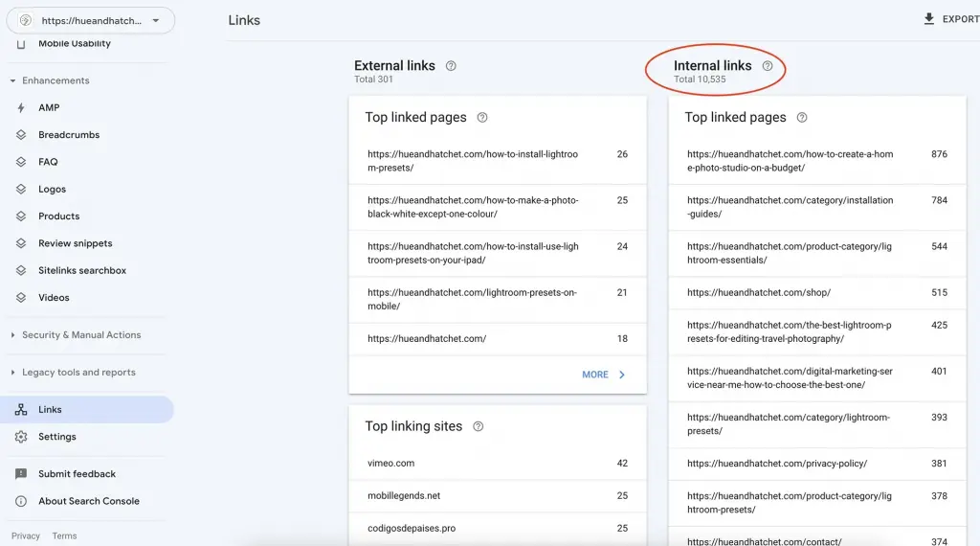
Task: Select the lightroom-presets-on-mobile page row
Action: pos(498,300)
